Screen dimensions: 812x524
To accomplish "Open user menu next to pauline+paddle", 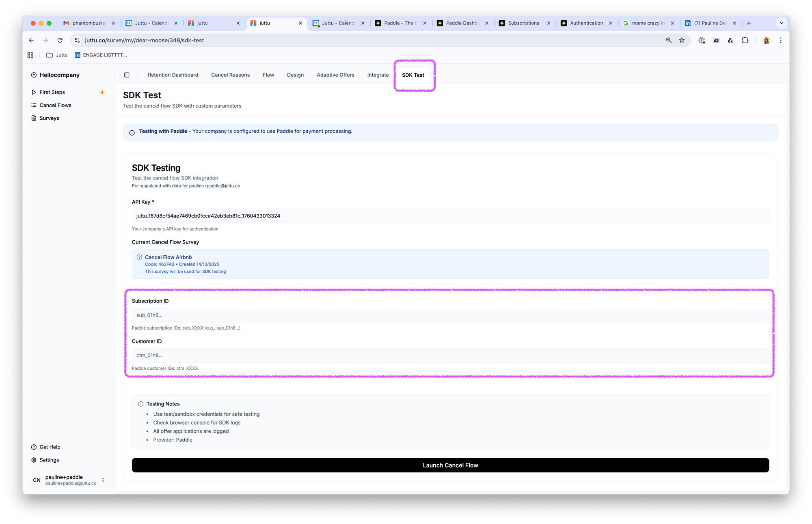I will [103, 480].
